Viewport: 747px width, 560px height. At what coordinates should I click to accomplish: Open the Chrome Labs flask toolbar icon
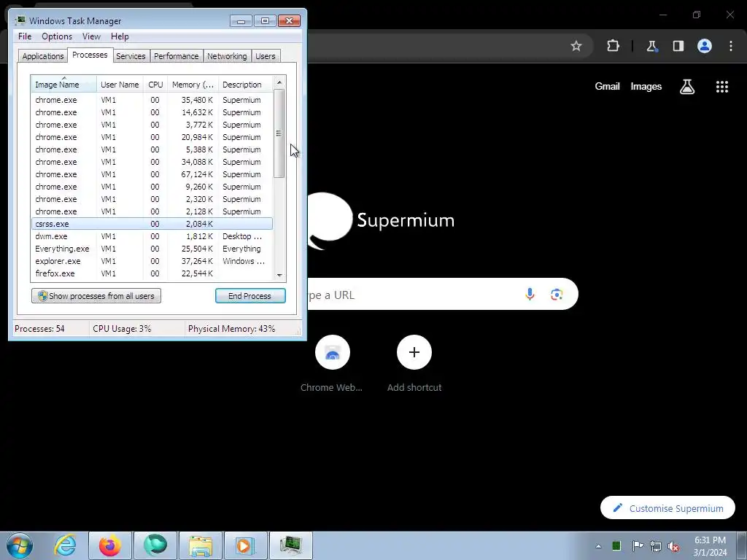click(x=651, y=46)
